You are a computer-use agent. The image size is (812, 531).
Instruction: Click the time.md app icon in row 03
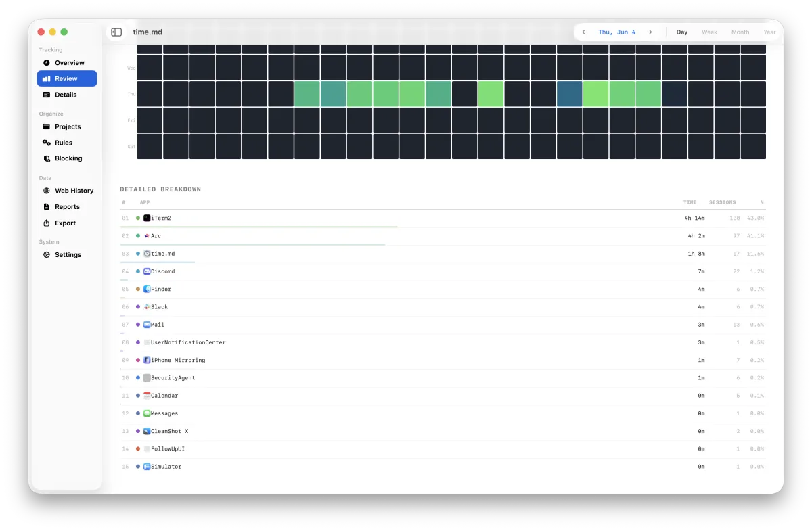147,254
